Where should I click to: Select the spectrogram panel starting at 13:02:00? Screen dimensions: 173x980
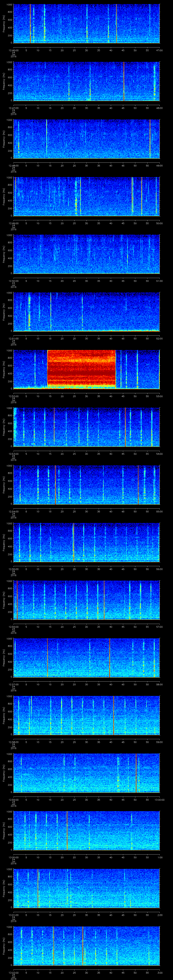click(x=87, y=946)
